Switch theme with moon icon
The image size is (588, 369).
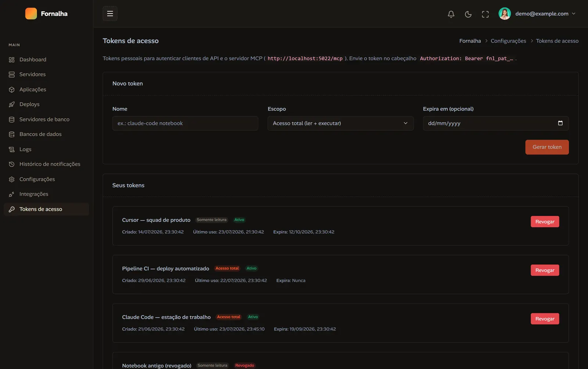point(468,14)
